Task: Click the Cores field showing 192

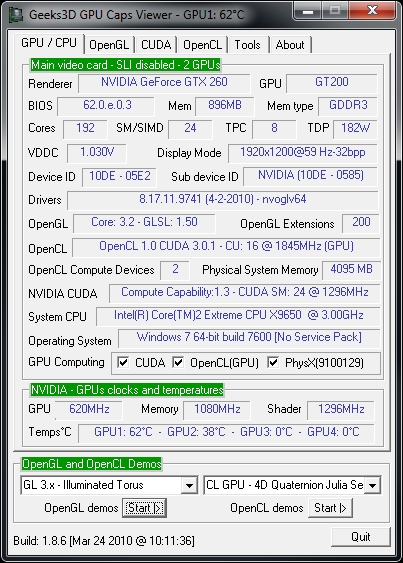Action: (x=85, y=129)
